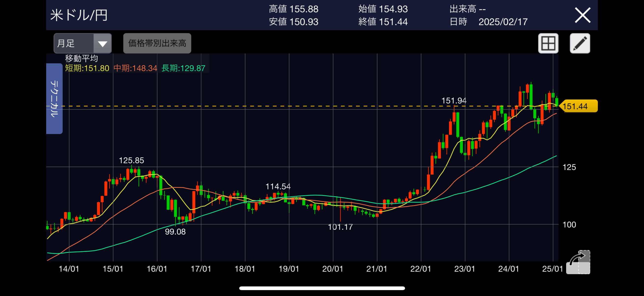The height and width of the screenshot is (296, 644).
Task: Open the 月足 period selector
Action: pyautogui.click(x=74, y=43)
